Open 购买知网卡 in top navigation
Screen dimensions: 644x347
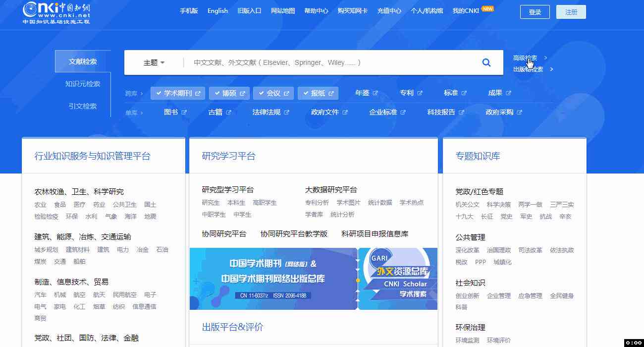[353, 10]
